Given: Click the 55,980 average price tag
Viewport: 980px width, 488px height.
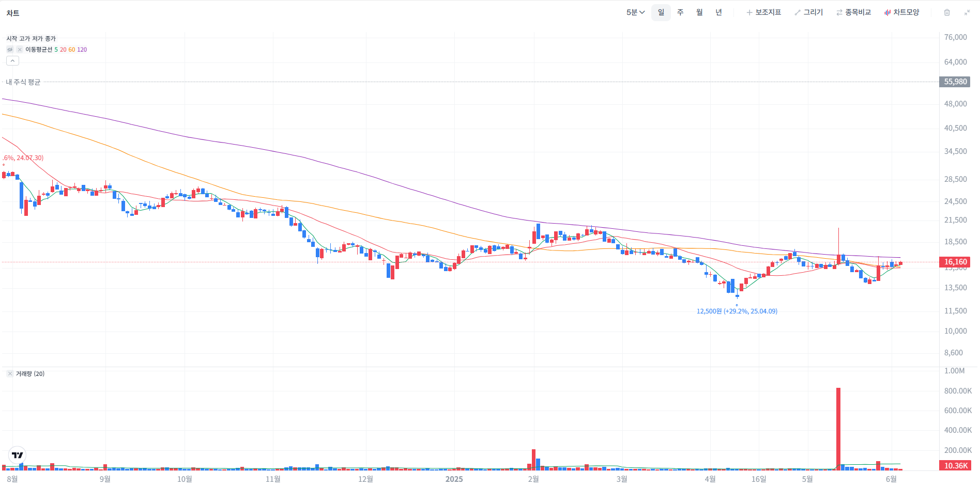Looking at the screenshot, I should click(955, 82).
